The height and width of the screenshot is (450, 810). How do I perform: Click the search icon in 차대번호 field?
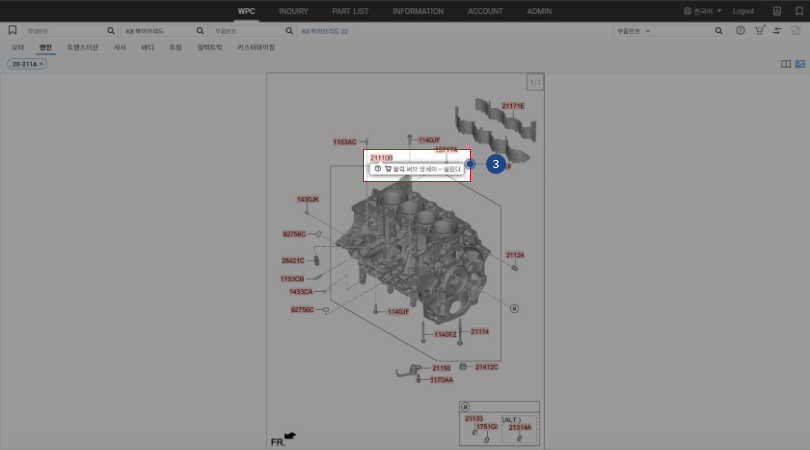(111, 31)
